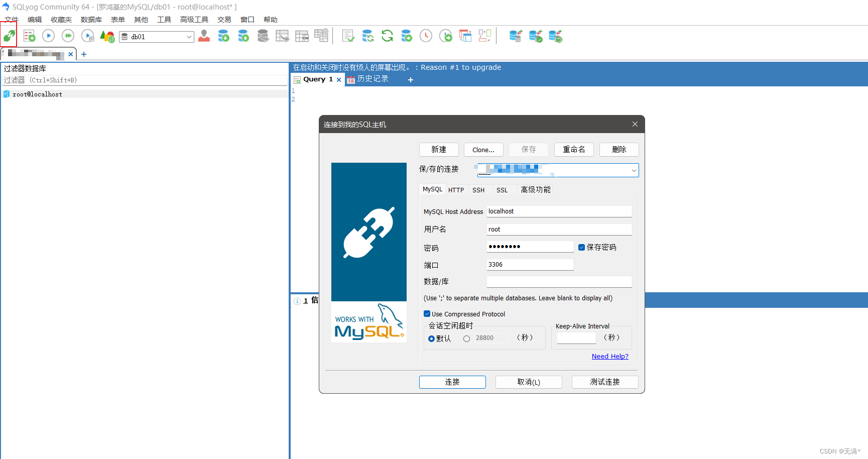
Task: Open the 收藏夹 menu
Action: tap(61, 20)
